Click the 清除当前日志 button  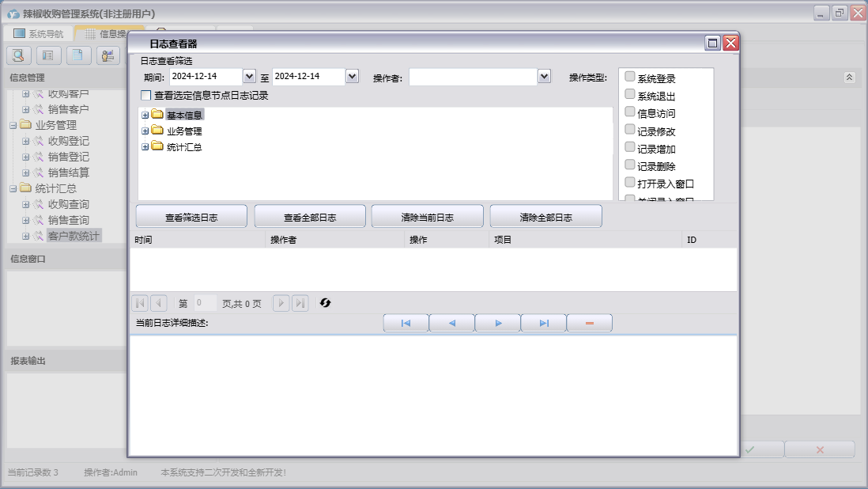pos(428,217)
